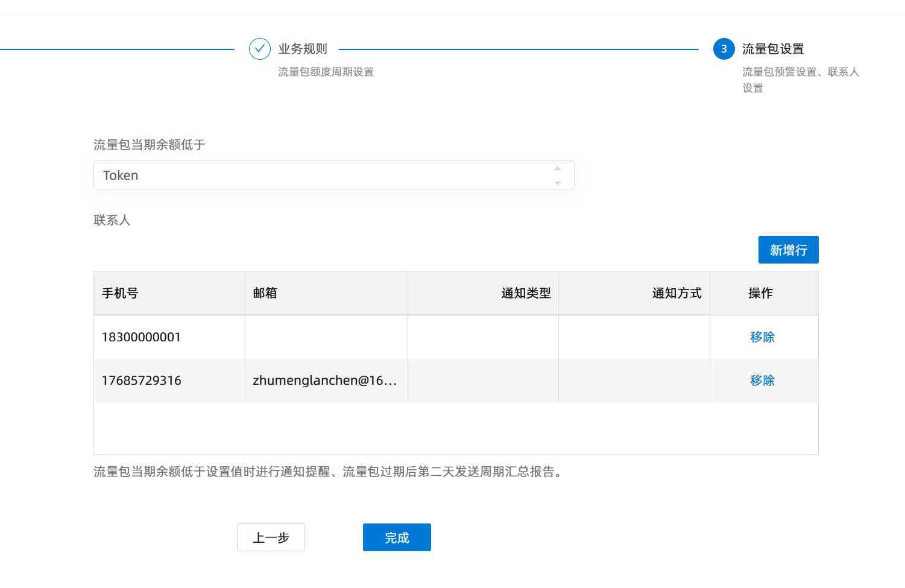905x588 pixels.
Task: Go to the 业务规则 step label
Action: (303, 49)
